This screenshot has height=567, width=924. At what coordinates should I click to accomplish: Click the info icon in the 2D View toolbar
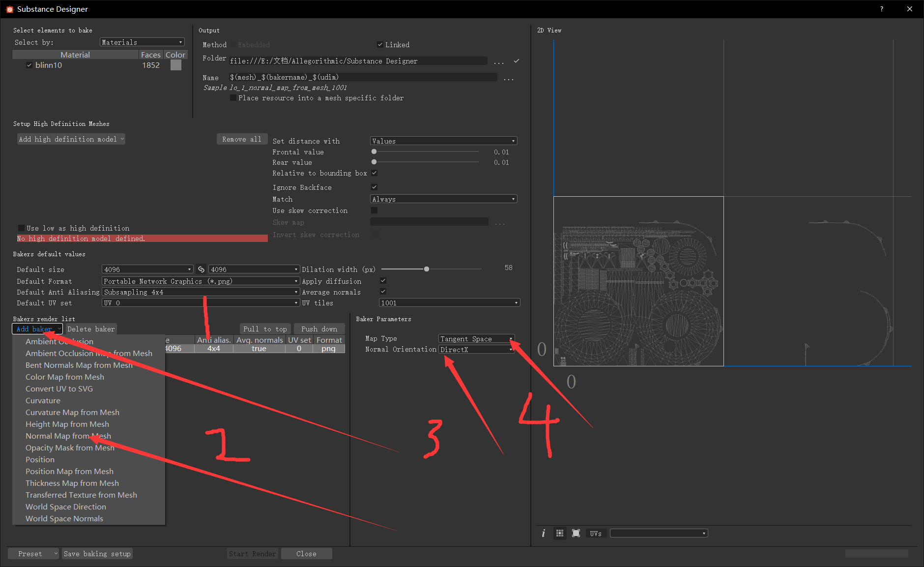[543, 533]
